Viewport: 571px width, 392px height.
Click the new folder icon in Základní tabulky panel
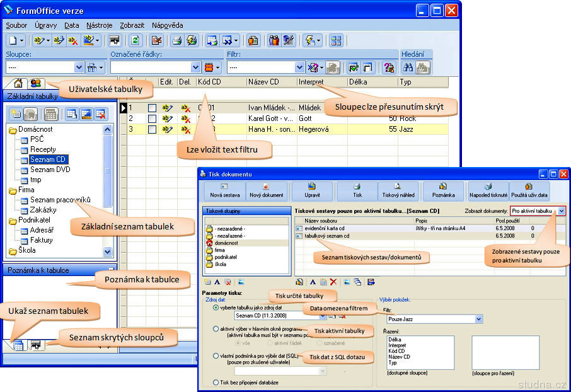click(x=16, y=114)
